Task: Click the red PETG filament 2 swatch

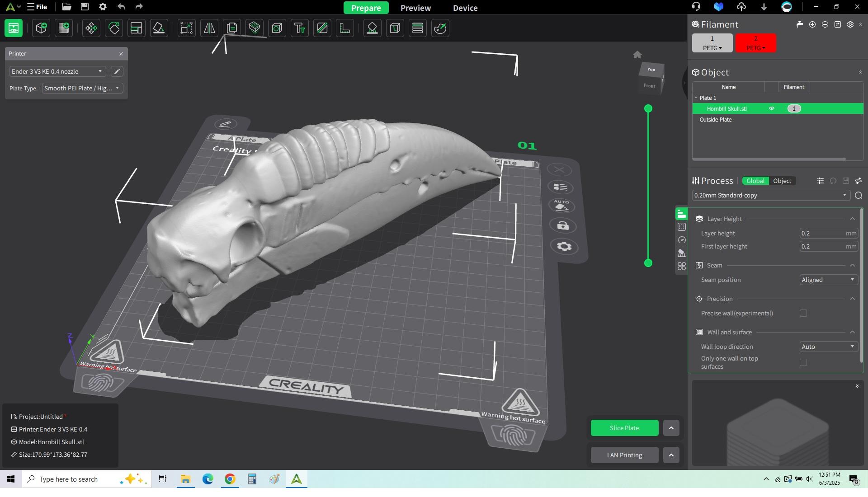Action: click(755, 43)
